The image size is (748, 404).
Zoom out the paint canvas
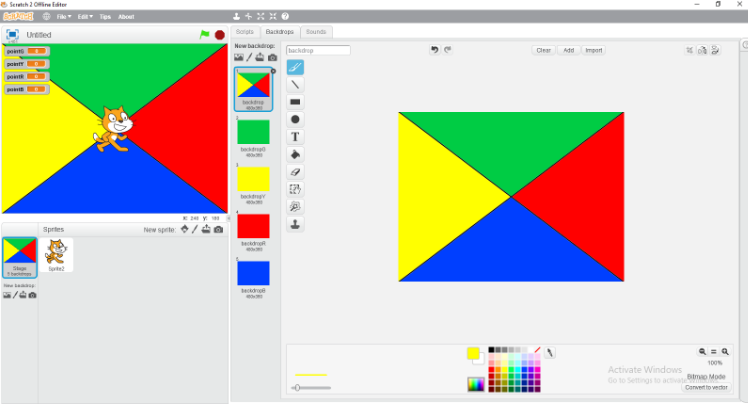tap(702, 352)
